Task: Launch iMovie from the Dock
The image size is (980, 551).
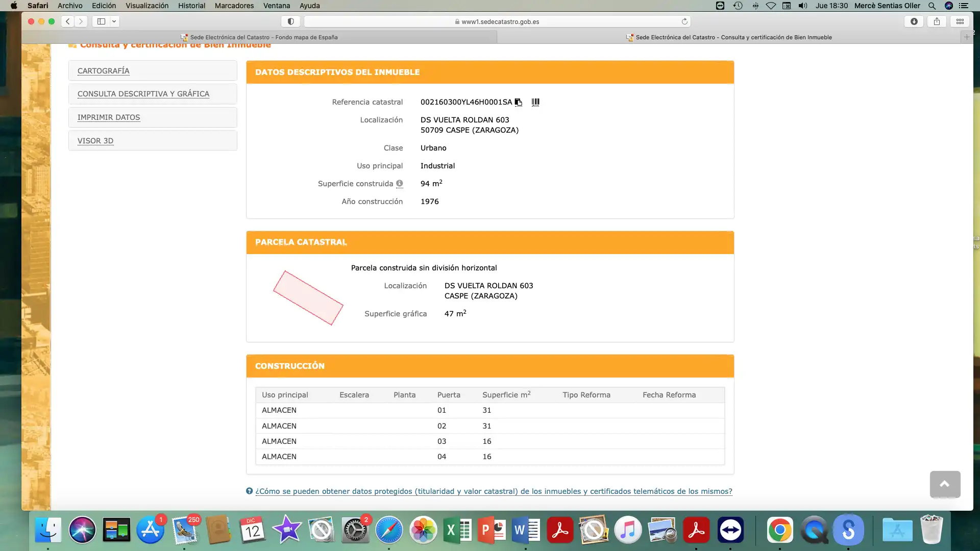Action: click(287, 530)
